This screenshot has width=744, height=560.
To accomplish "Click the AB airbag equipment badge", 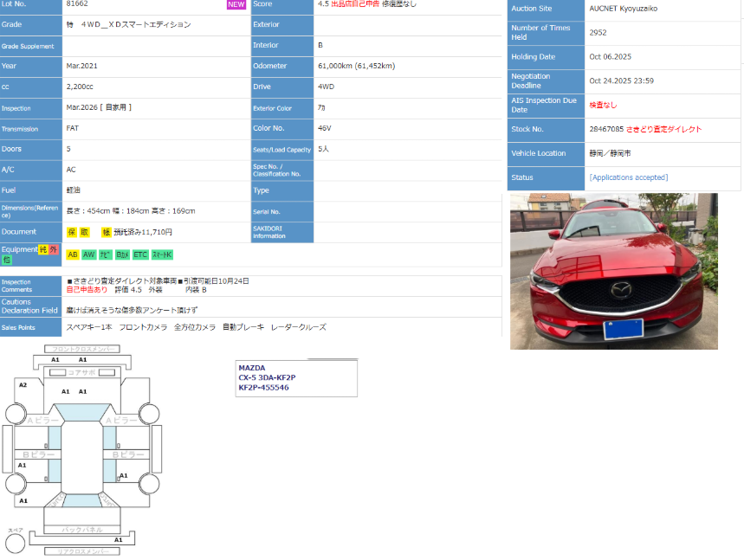I will (73, 254).
